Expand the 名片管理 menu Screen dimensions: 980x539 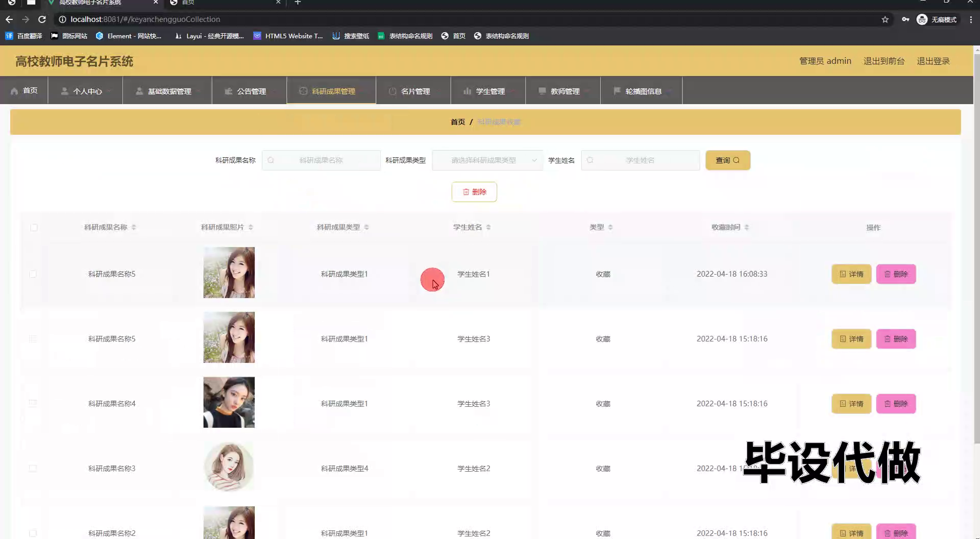[413, 91]
